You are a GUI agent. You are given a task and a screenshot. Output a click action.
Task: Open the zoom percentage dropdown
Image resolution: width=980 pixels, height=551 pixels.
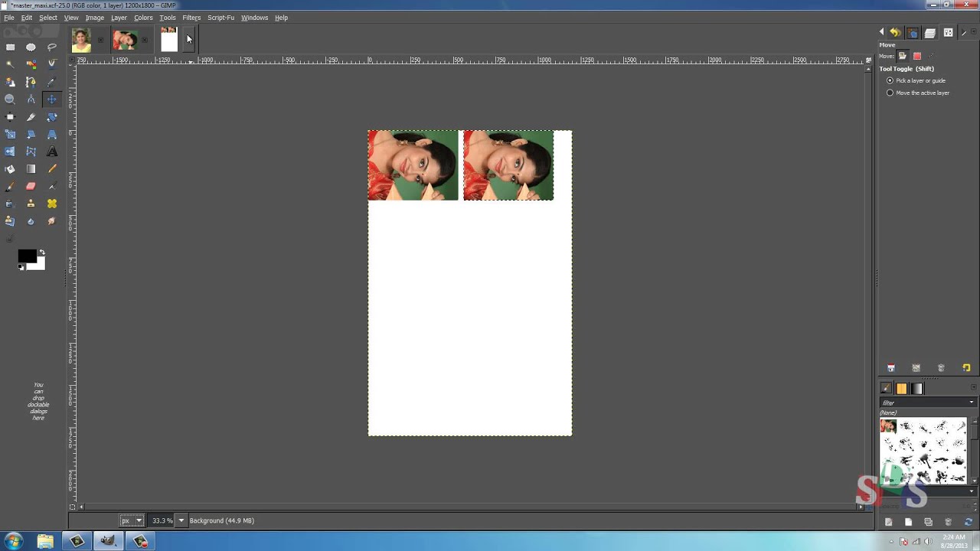tap(181, 520)
